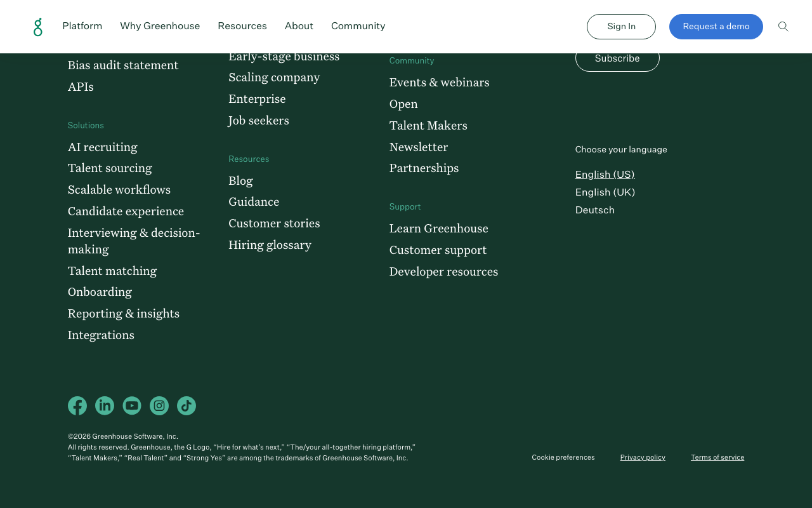Click Request a demo button
The width and height of the screenshot is (812, 508).
click(716, 27)
